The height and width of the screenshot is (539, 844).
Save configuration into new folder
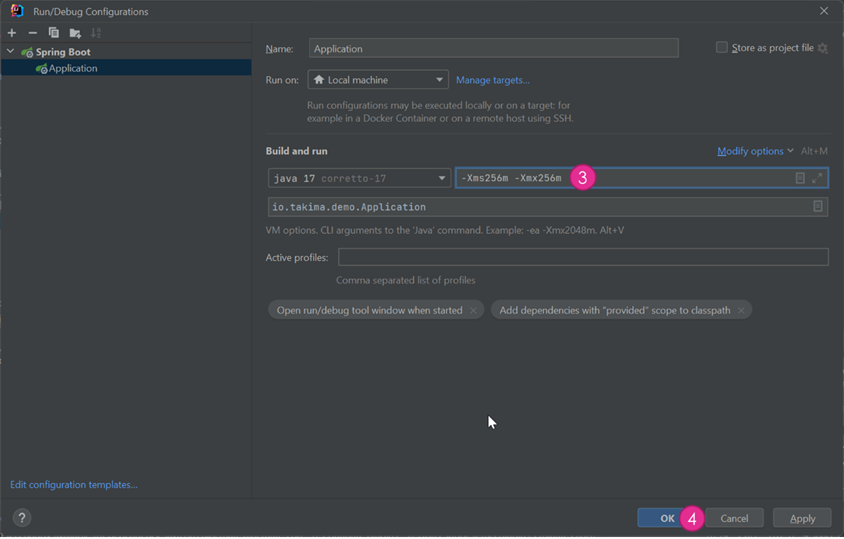tap(75, 33)
